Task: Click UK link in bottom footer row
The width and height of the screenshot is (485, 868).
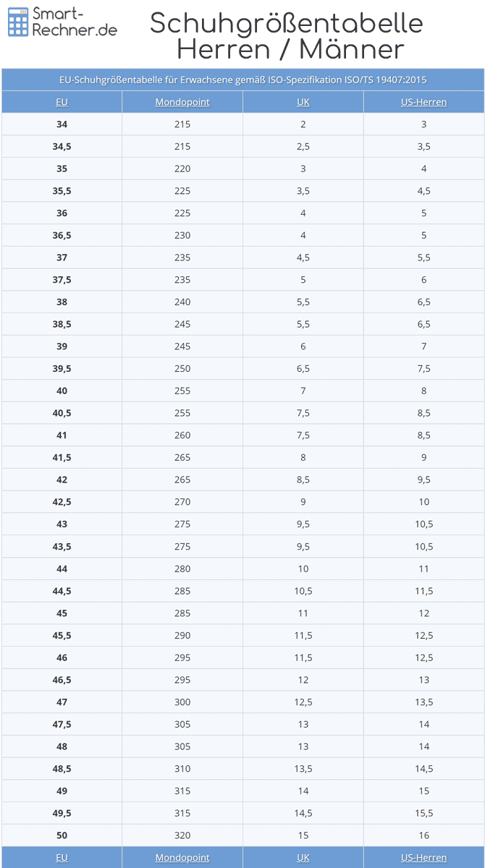Action: pos(303,857)
